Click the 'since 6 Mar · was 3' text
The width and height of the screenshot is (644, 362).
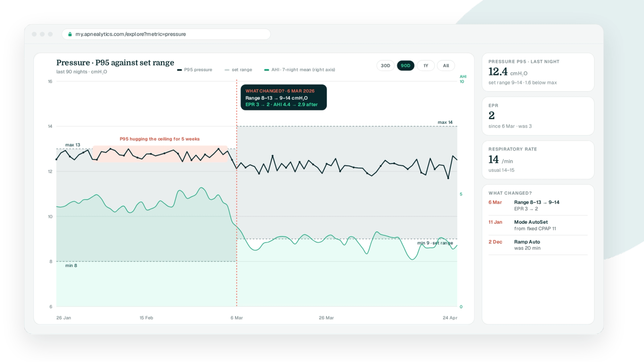(510, 126)
